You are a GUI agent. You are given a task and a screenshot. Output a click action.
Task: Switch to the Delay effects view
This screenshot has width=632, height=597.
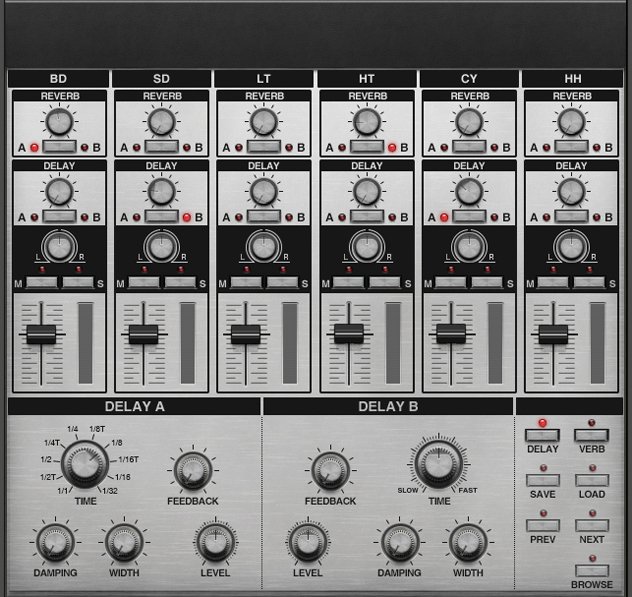(542, 435)
